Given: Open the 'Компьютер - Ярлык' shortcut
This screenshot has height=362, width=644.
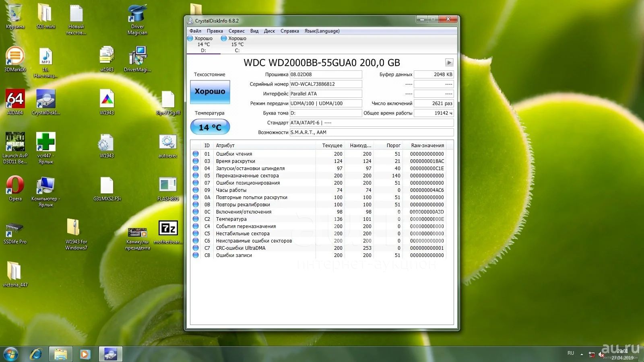Looking at the screenshot, I should tap(45, 191).
